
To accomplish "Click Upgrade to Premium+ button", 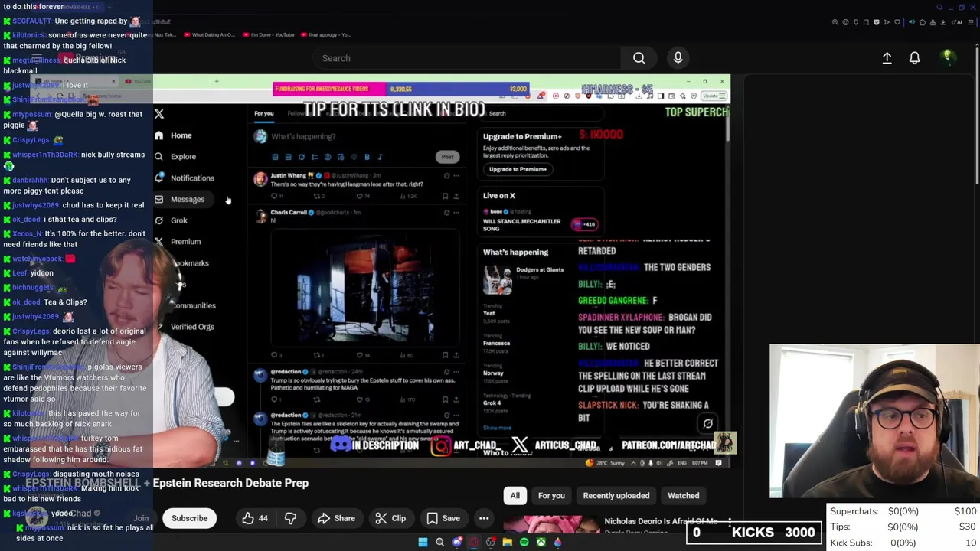I will pos(518,169).
